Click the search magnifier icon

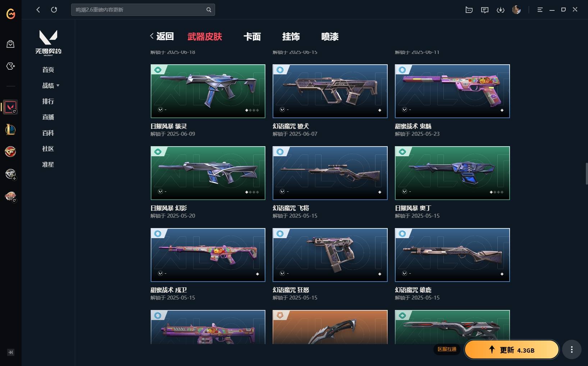(209, 10)
